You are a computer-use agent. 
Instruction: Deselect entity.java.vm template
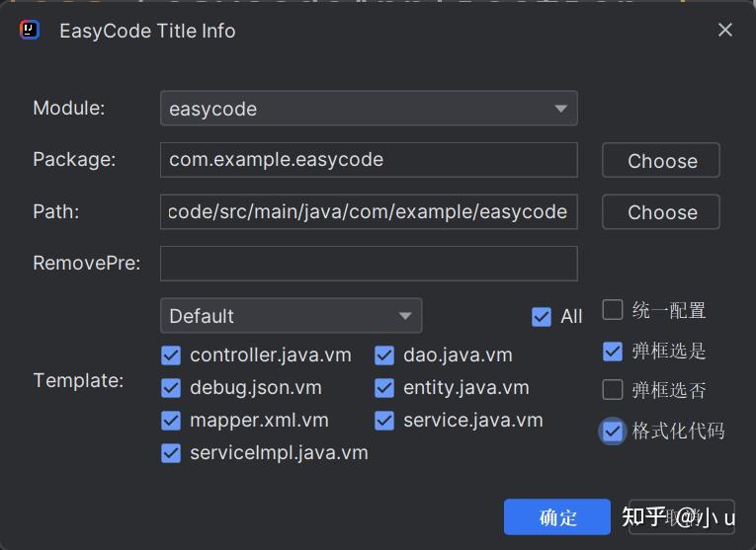[384, 388]
